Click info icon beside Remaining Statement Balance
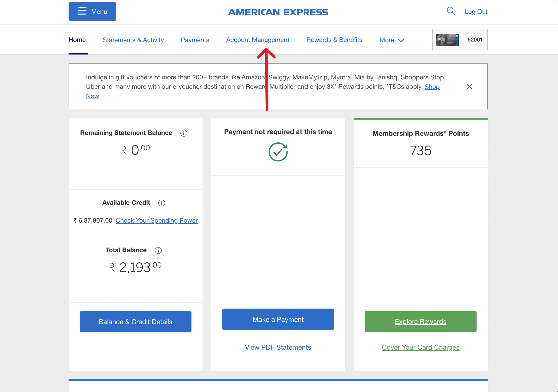Viewport: 558px width, 392px height. coord(184,133)
